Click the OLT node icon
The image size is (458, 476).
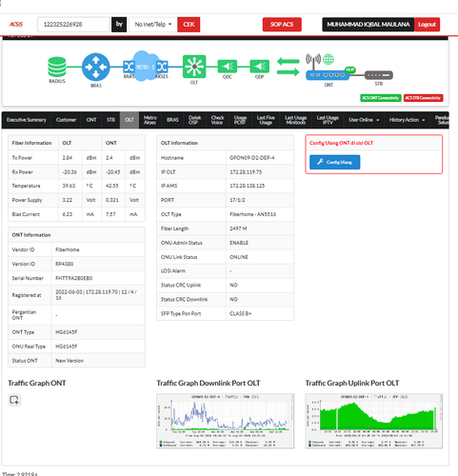click(x=194, y=67)
